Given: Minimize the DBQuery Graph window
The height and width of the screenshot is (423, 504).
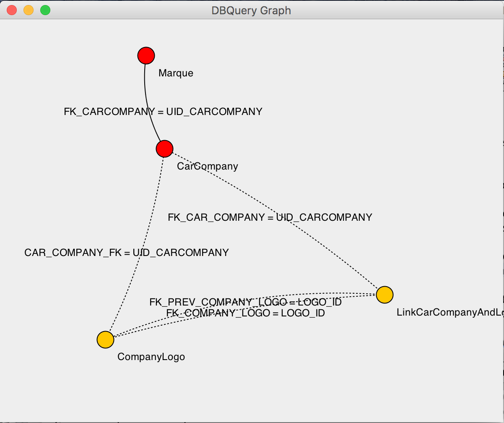Looking at the screenshot, I should [x=29, y=10].
